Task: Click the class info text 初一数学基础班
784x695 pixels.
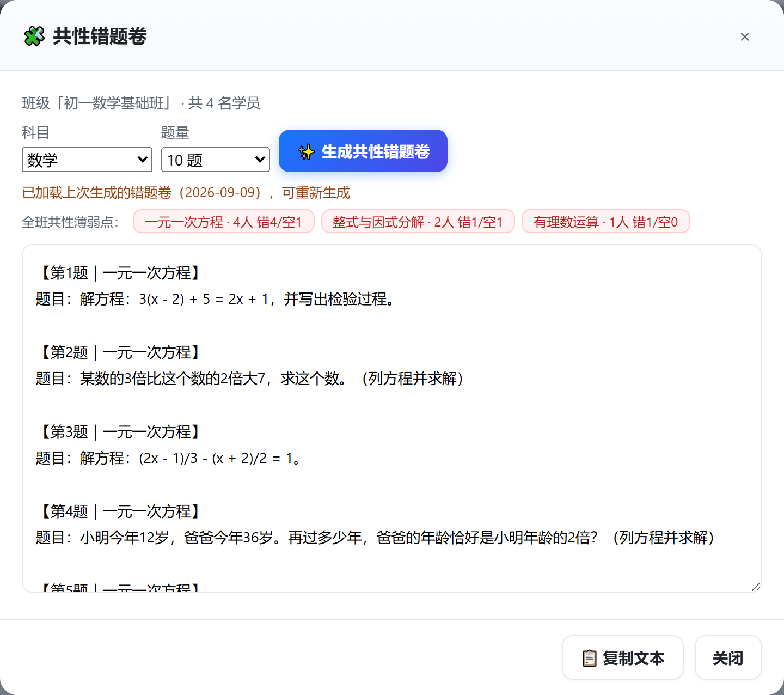Action: [x=141, y=103]
